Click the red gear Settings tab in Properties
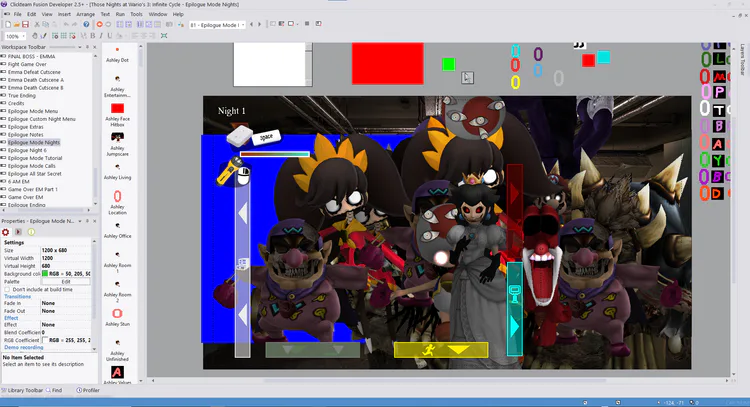Image resolution: width=750 pixels, height=407 pixels. (6, 232)
